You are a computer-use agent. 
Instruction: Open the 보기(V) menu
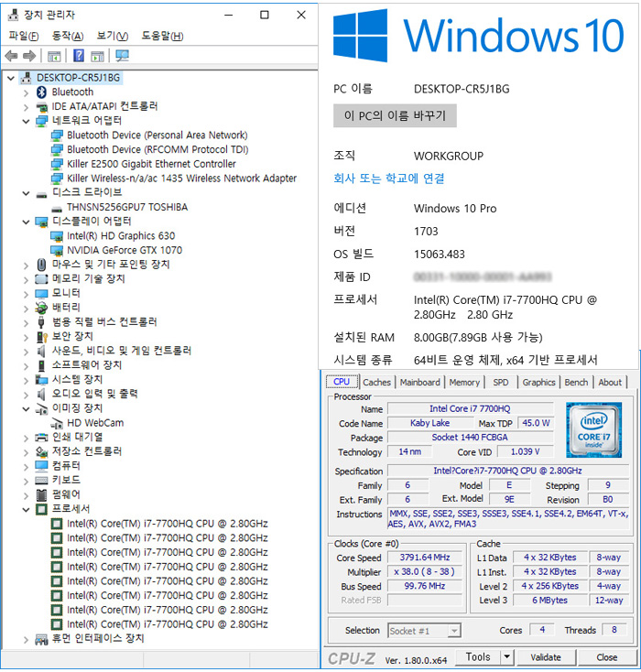113,36
